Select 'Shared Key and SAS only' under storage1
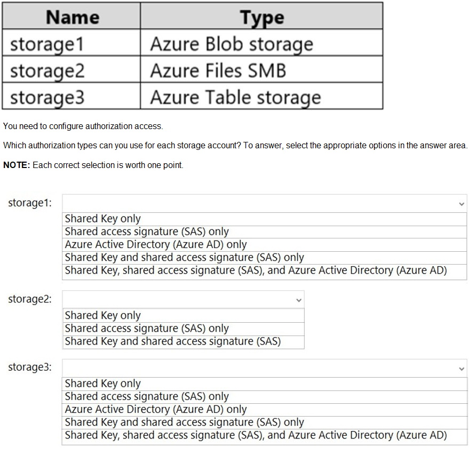 click(184, 257)
